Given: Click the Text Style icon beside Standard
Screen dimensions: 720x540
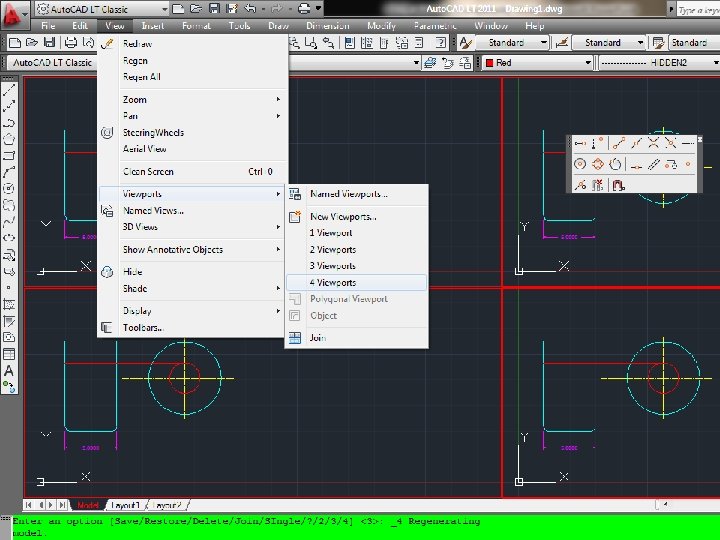Looking at the screenshot, I should 465,43.
